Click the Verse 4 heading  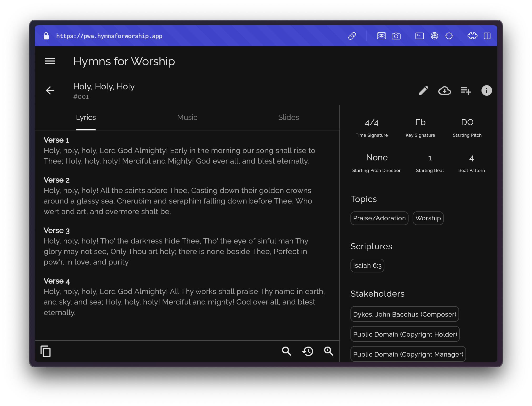(x=57, y=281)
